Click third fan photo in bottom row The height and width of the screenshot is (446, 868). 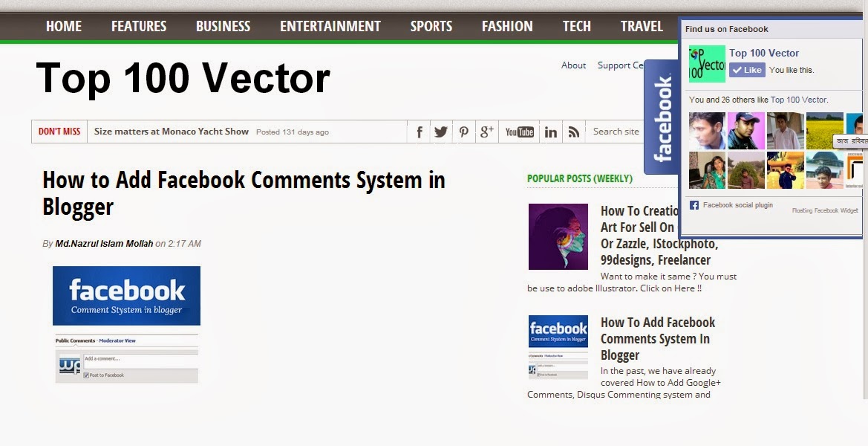coord(786,170)
